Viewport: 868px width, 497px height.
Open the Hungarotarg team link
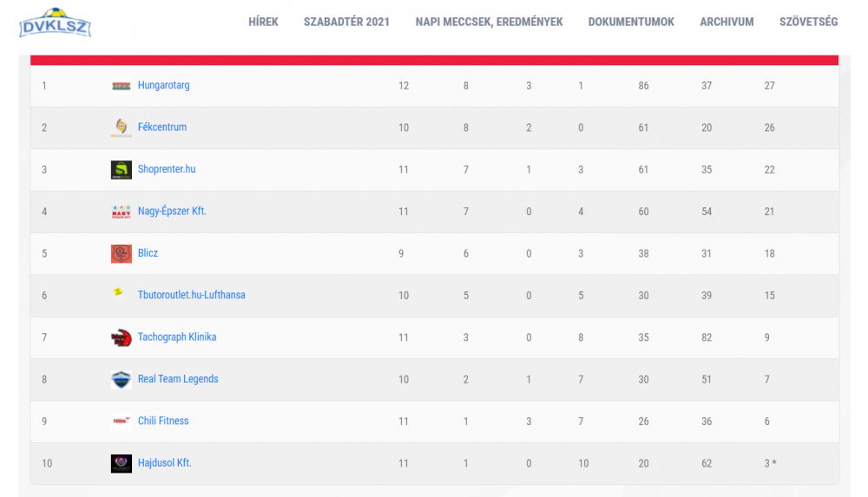(x=164, y=85)
